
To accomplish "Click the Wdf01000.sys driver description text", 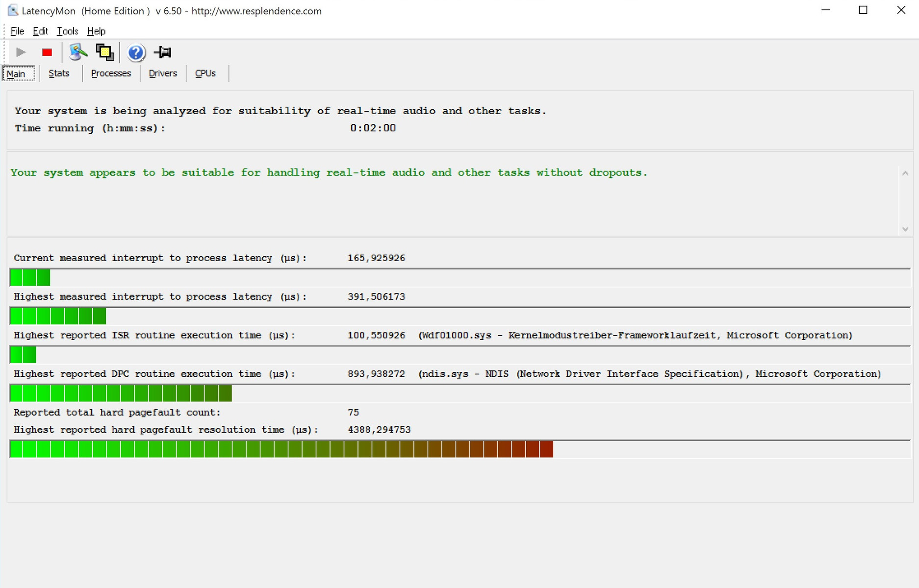I will click(x=635, y=336).
